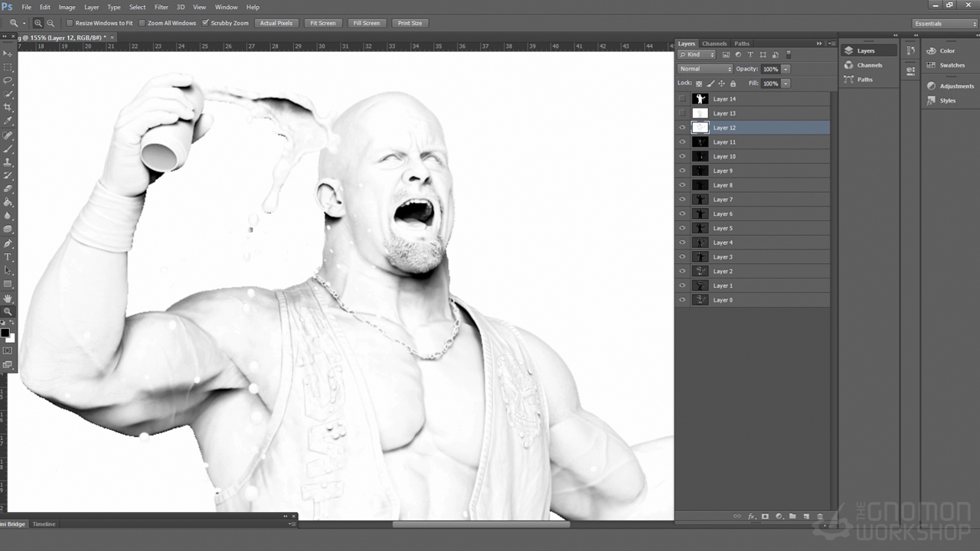Add a layer mask from Layers panel footer
This screenshot has height=551, width=980.
[765, 517]
